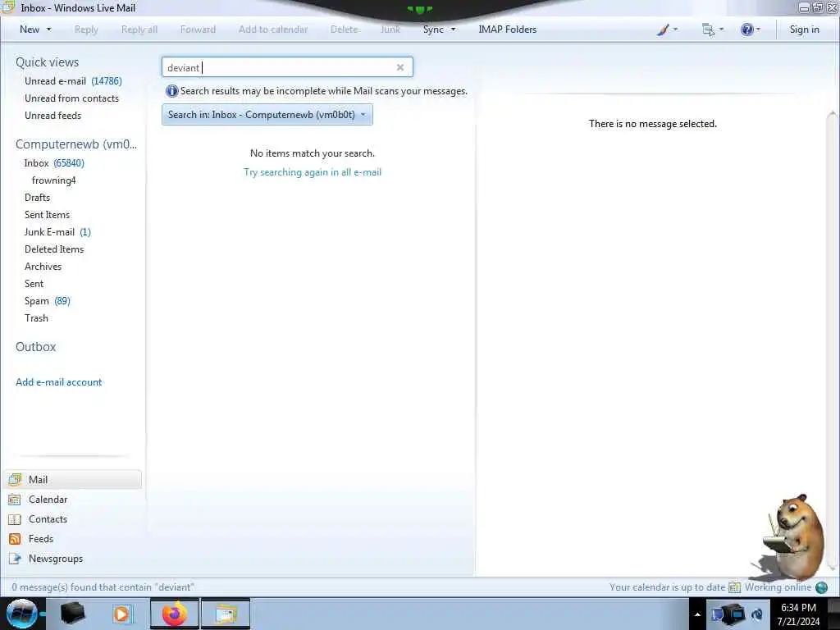Screen dimensions: 840x630
Task: Click the Sync toolbar button
Action: click(433, 30)
